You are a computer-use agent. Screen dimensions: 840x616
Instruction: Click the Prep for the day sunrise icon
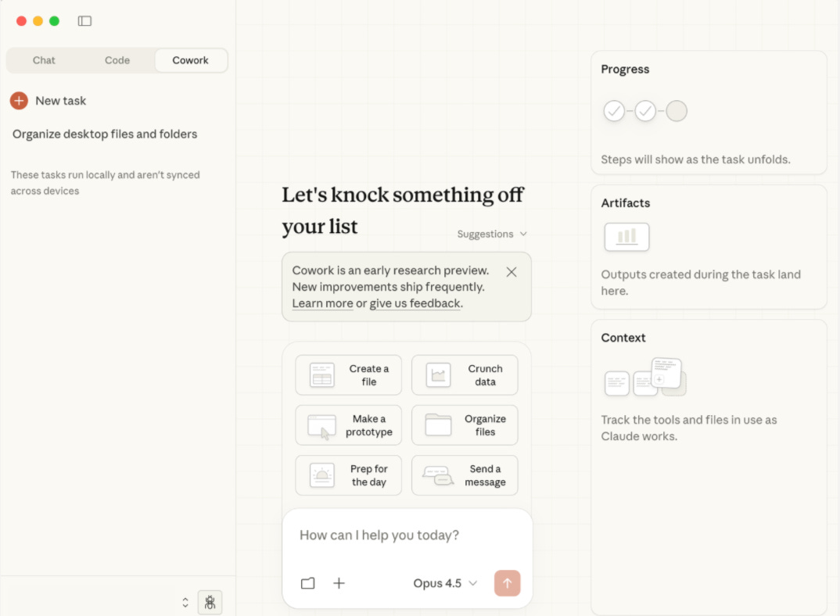pyautogui.click(x=322, y=475)
